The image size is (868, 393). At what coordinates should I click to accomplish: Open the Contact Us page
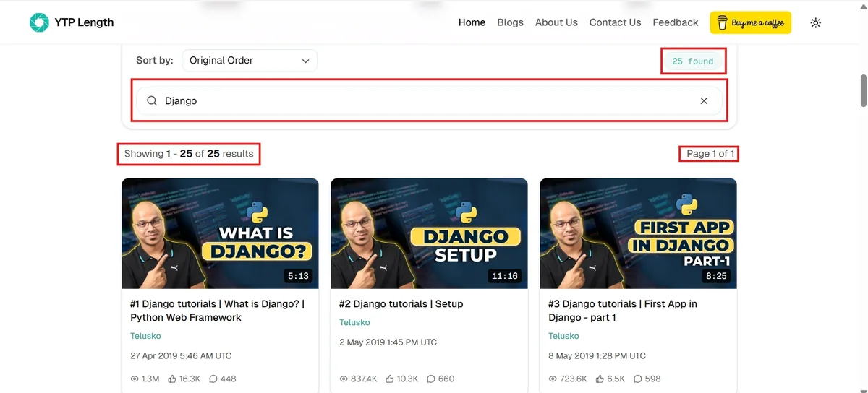tap(615, 22)
